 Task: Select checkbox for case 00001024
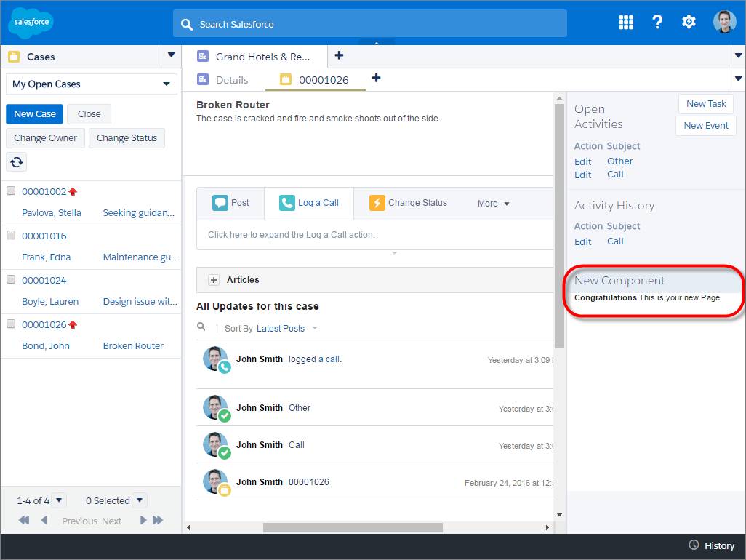click(11, 279)
